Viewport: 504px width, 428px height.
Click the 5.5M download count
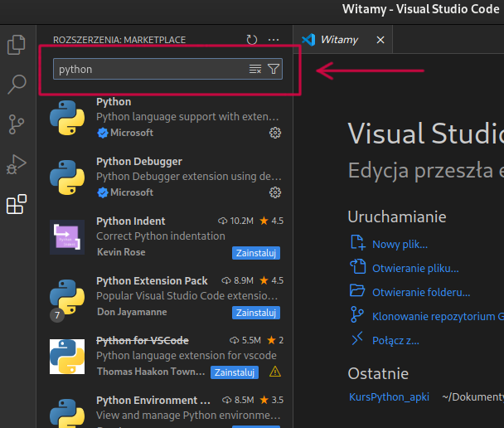[x=245, y=340]
